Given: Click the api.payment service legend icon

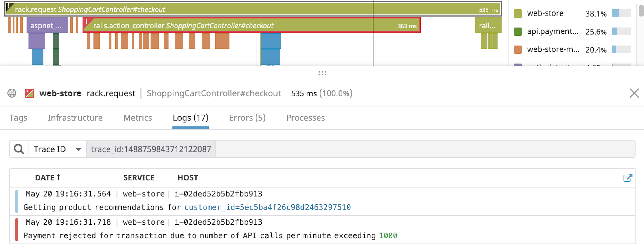Looking at the screenshot, I should pos(518,32).
